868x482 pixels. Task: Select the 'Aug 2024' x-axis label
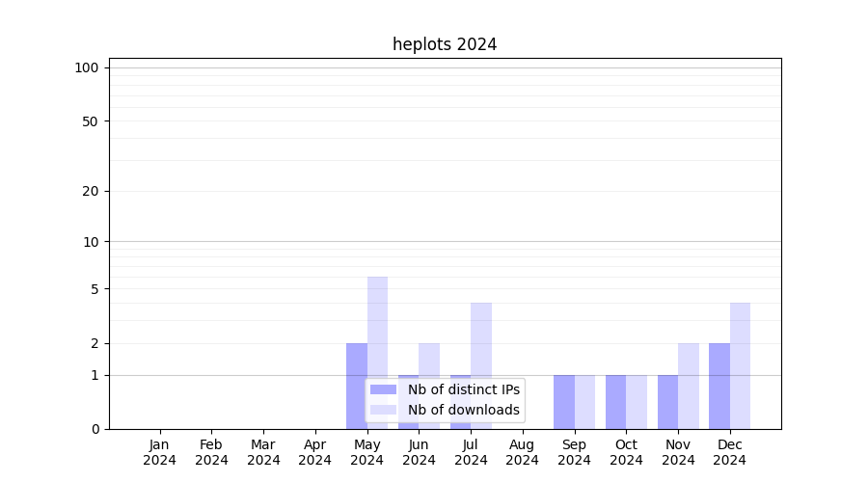523,452
